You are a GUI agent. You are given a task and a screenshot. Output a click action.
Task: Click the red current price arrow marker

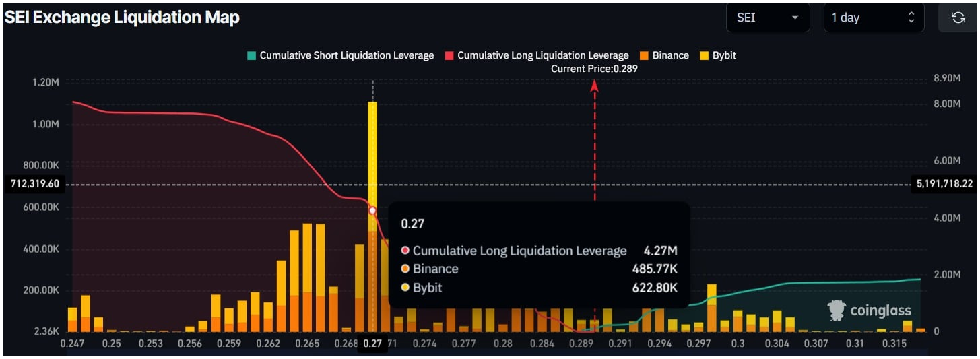point(595,86)
